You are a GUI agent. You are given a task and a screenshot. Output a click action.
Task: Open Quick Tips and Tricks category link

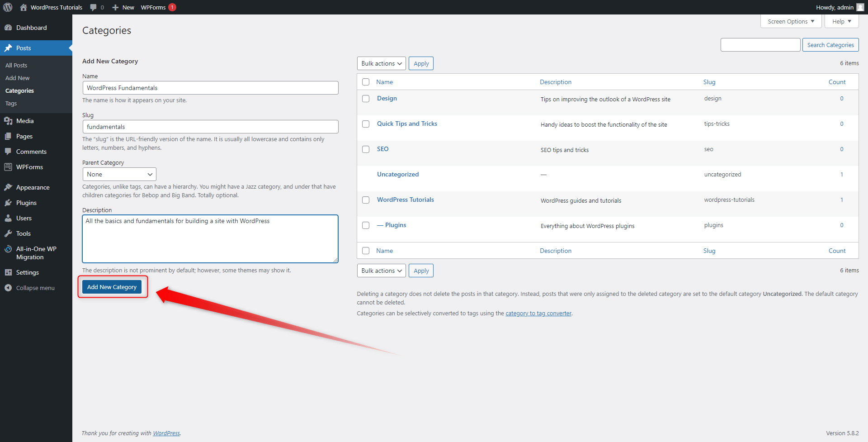(407, 124)
